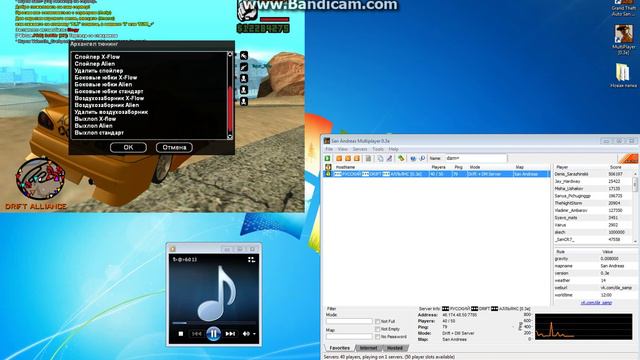Switch to the Internet tab

(368, 348)
